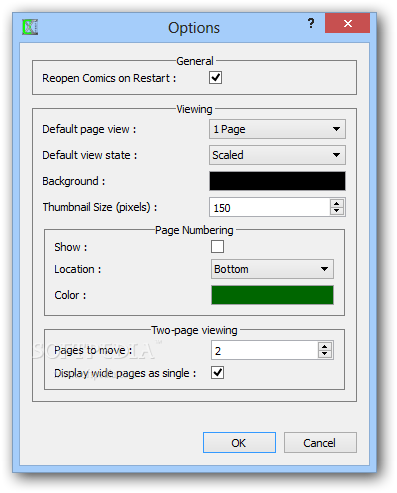Click the 'General' group heading
Viewport: 397px width, 493px height.
click(195, 61)
